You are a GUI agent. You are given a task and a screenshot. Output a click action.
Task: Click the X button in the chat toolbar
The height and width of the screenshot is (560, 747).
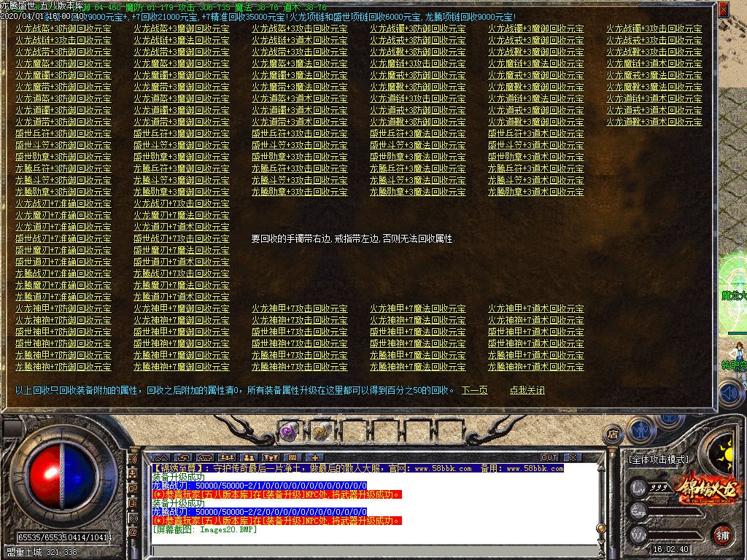573,458
